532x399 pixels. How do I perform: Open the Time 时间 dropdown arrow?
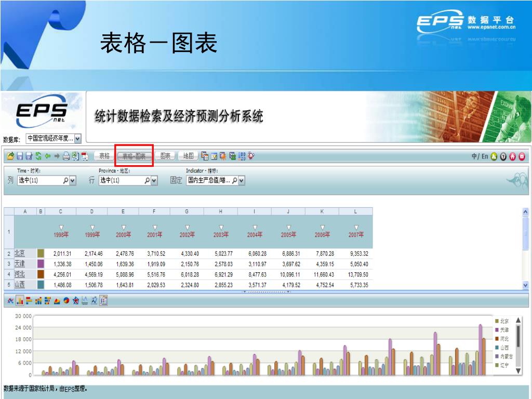coord(72,180)
